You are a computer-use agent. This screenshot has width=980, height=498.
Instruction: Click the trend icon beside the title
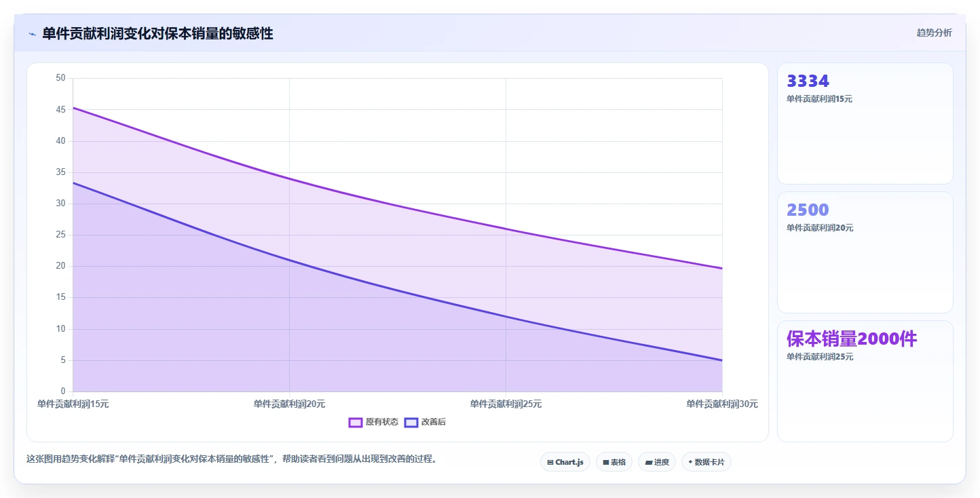tap(32, 34)
